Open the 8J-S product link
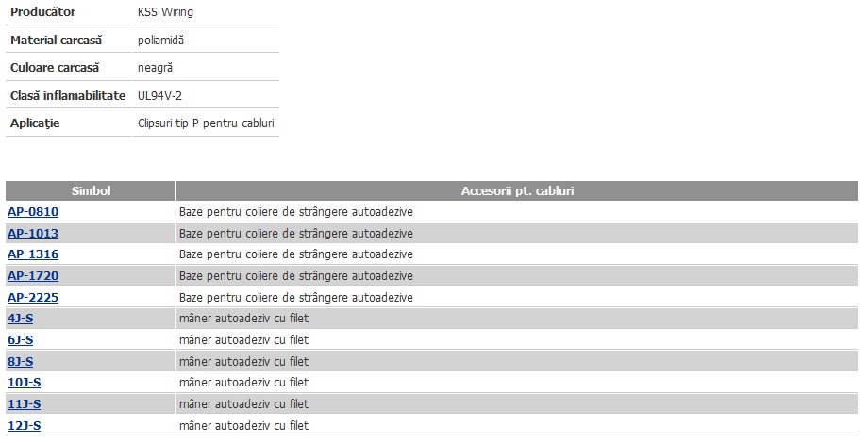The height and width of the screenshot is (443, 868). click(x=21, y=362)
